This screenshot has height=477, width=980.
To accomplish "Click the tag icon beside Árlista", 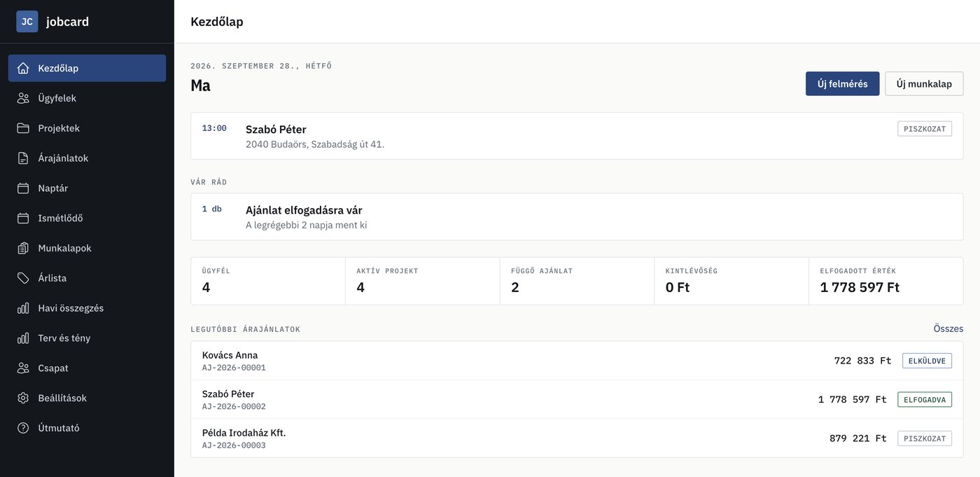I will (x=23, y=278).
